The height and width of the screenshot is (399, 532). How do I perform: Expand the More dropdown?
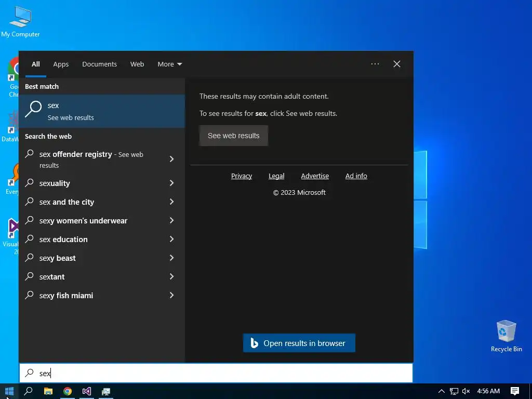tap(170, 64)
